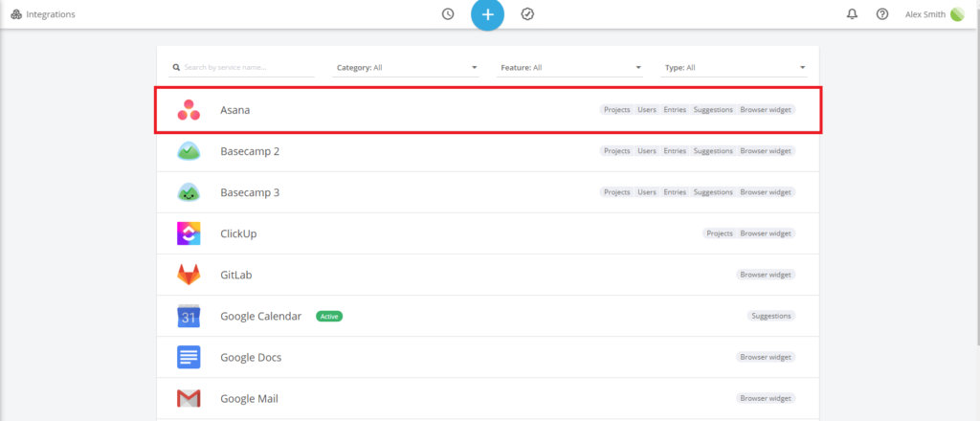The image size is (980, 421).
Task: Click the Integrations page title
Action: (51, 14)
